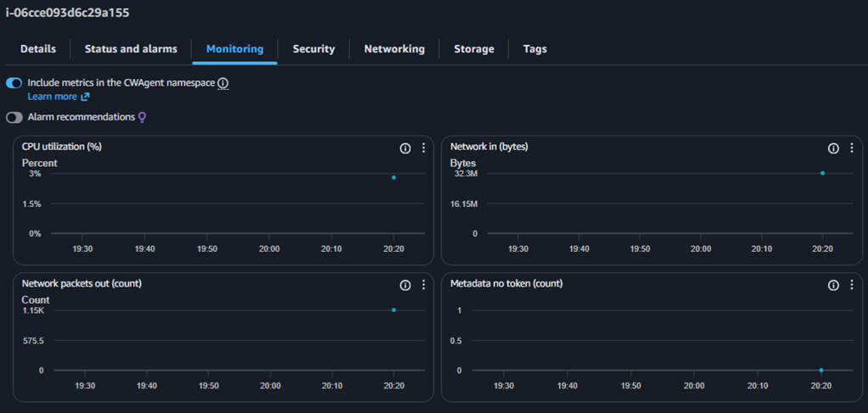This screenshot has width=868, height=413.
Task: Follow the Learn more link
Action: click(x=52, y=97)
